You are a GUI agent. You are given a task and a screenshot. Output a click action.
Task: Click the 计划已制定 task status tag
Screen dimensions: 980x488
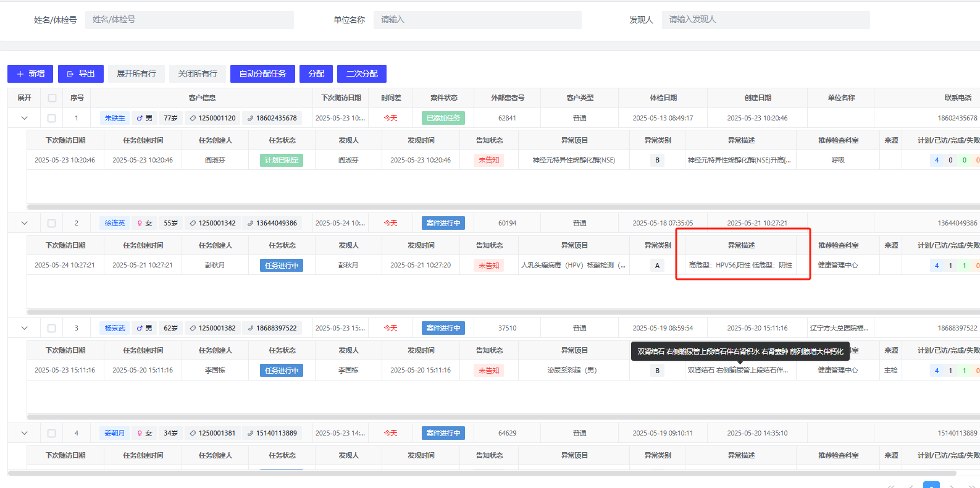coord(282,160)
